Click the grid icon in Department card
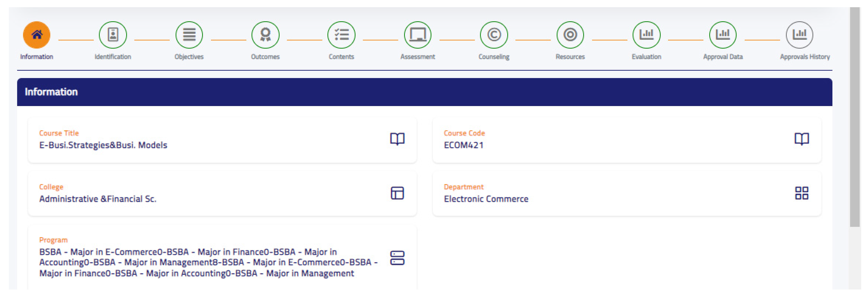This screenshot has width=868, height=299. coord(802,193)
